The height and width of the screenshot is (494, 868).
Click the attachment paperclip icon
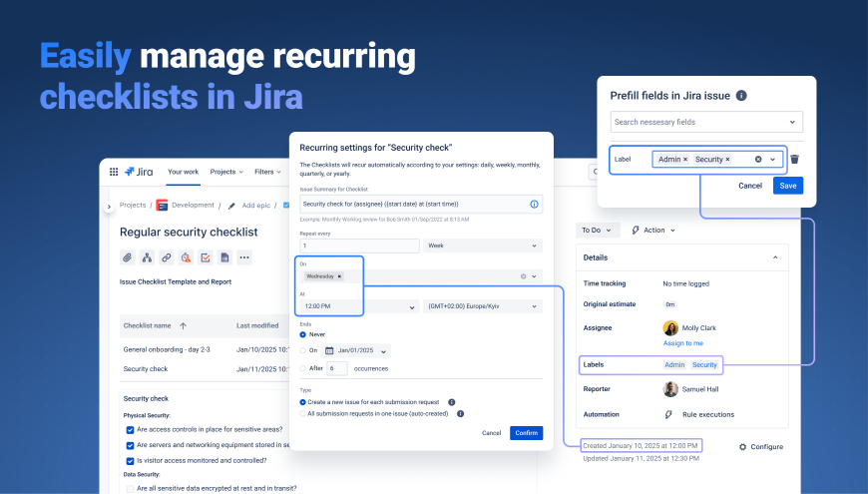pyautogui.click(x=128, y=257)
